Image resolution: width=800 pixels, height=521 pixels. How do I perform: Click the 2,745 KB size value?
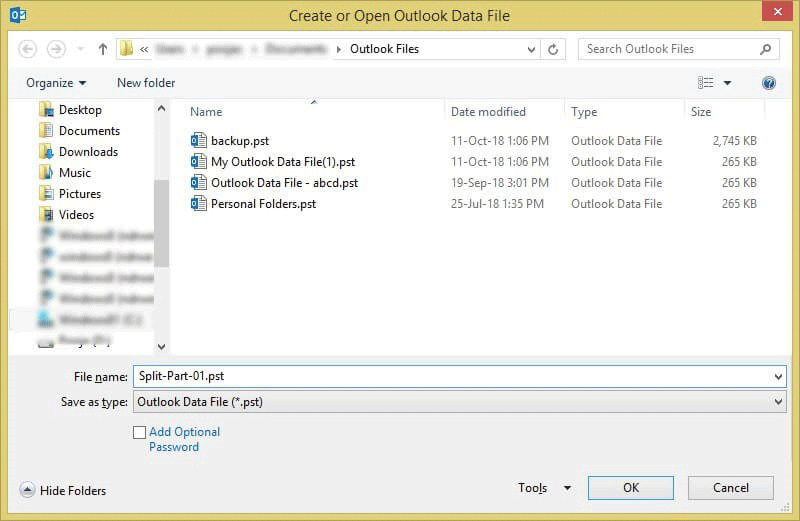734,141
